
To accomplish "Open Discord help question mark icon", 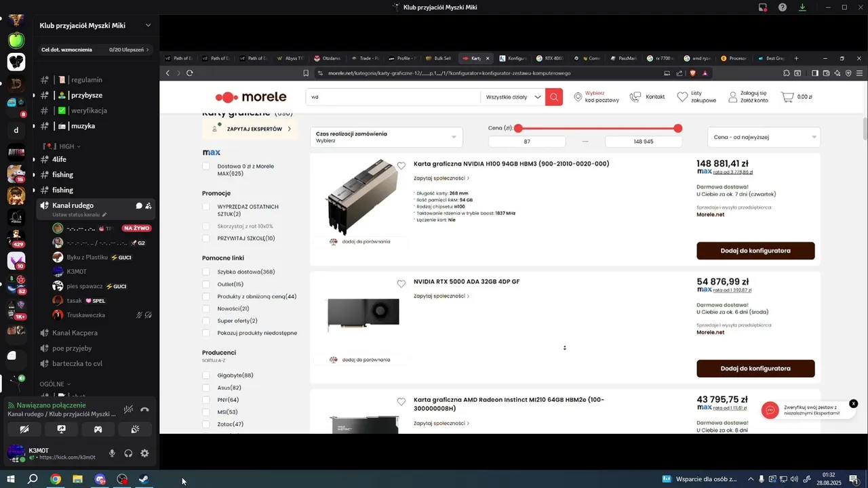I will pos(783,7).
